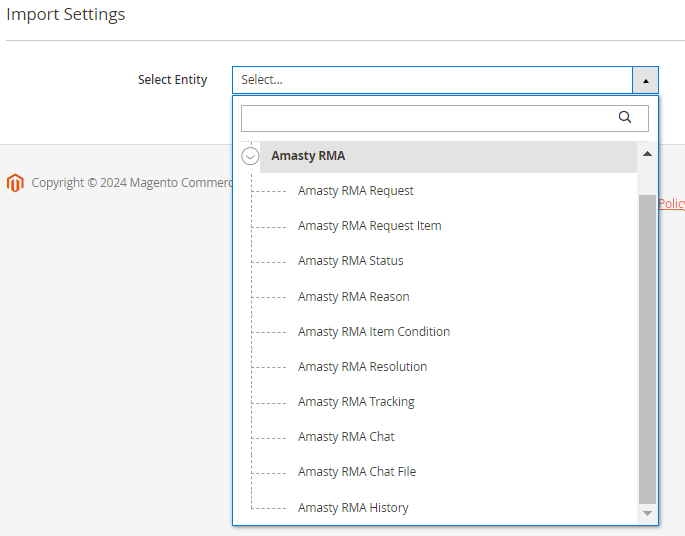Collapse the Amasty RMA tree group
The width and height of the screenshot is (685, 536).
pos(250,156)
